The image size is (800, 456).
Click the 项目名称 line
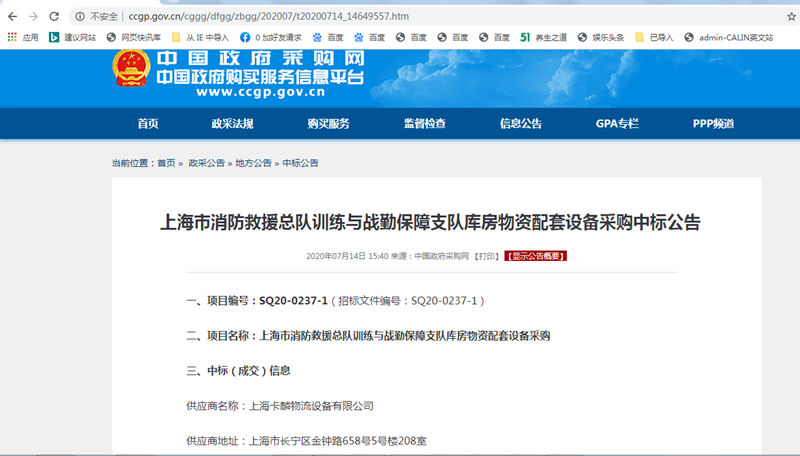pos(368,336)
